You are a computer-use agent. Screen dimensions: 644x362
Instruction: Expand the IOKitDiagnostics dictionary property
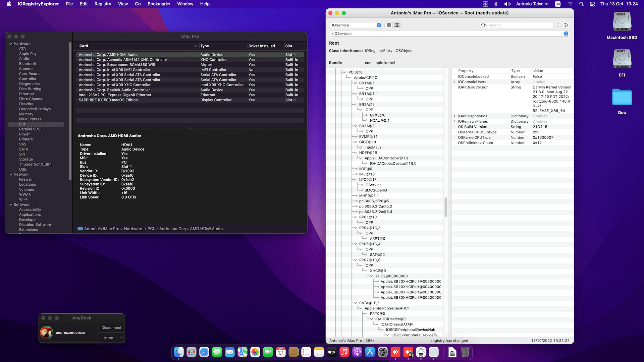(x=454, y=116)
